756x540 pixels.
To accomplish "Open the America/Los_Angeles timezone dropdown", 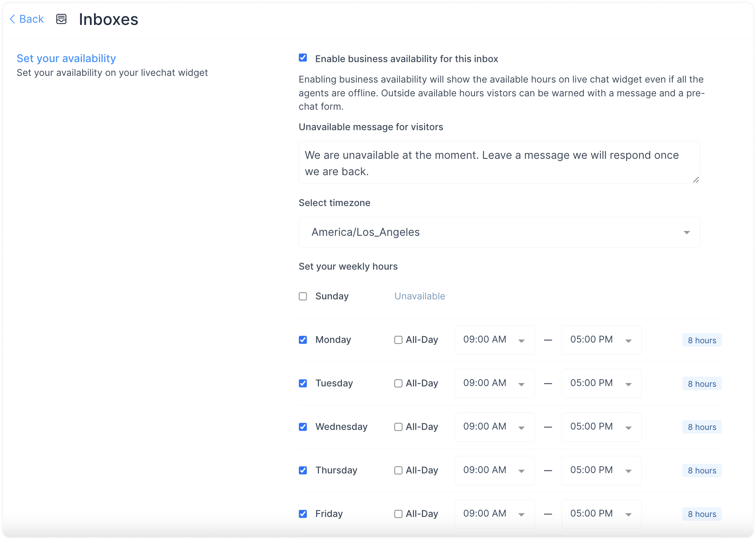I will click(499, 232).
